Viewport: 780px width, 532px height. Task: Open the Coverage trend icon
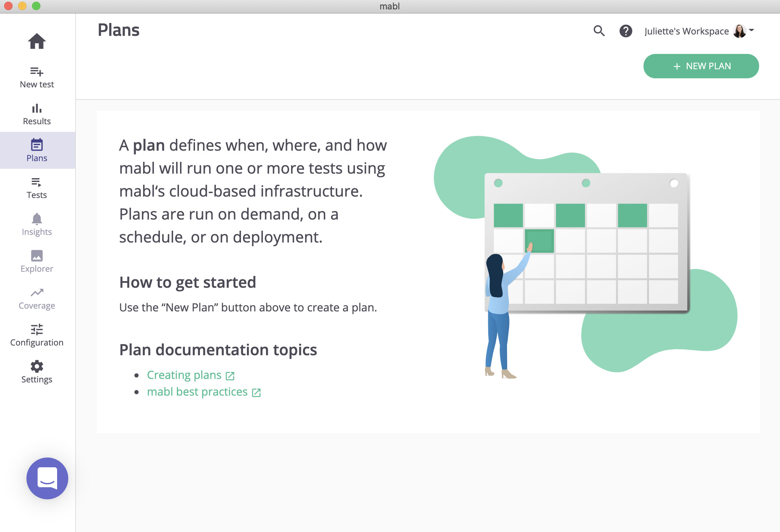[37, 293]
